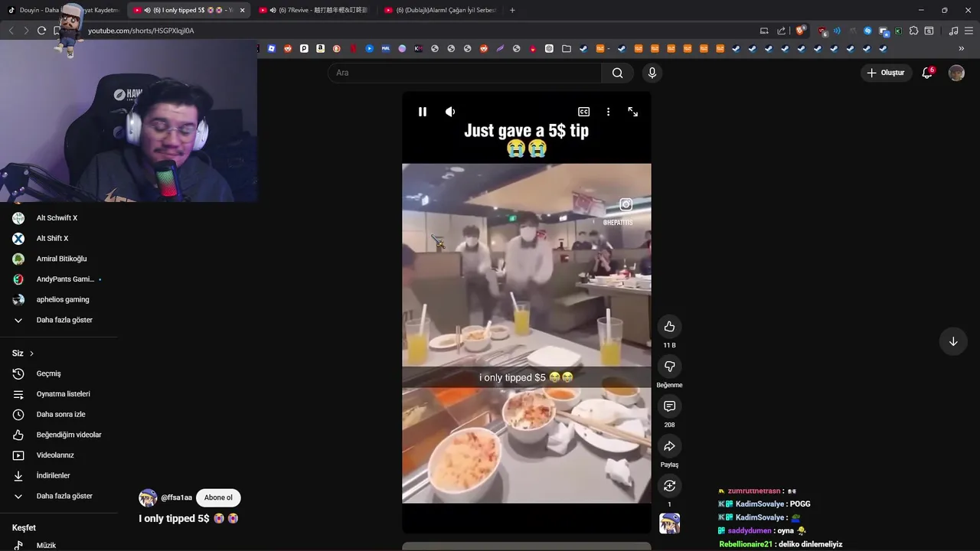Open the sound thumbnail under Remix
The height and width of the screenshot is (551, 980).
click(x=669, y=523)
